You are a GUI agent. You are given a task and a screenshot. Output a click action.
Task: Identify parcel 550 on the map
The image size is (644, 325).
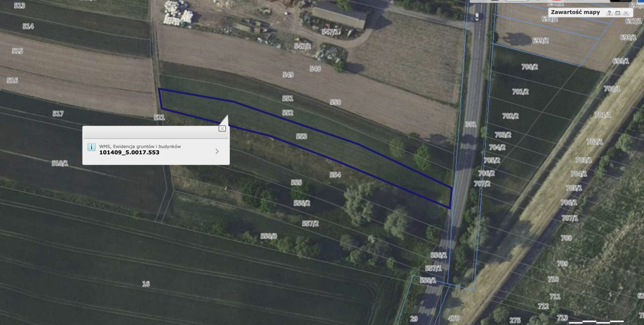[336, 102]
